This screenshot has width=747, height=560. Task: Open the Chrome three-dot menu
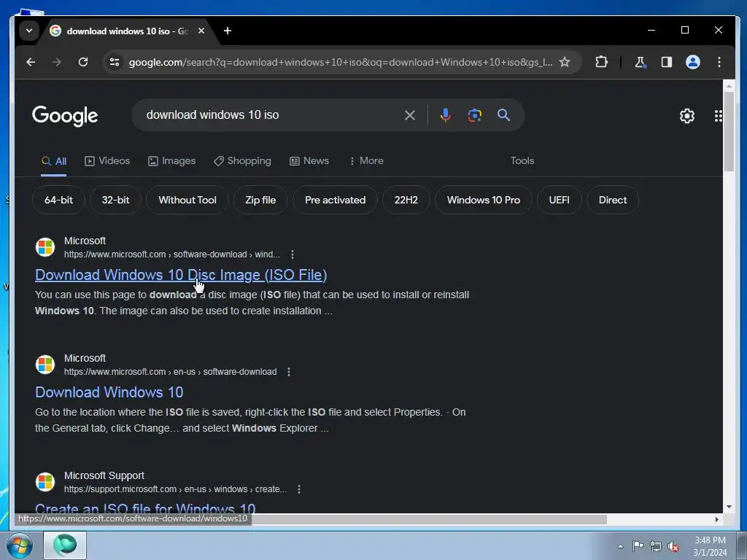(x=719, y=62)
